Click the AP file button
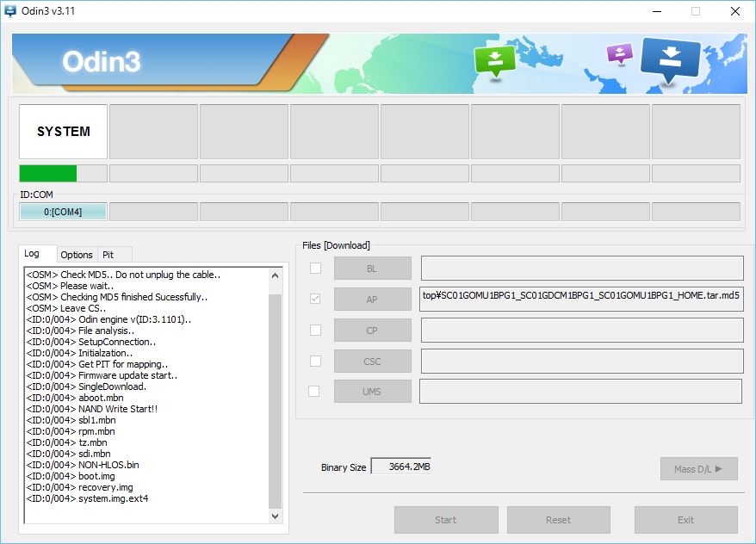 click(x=373, y=300)
